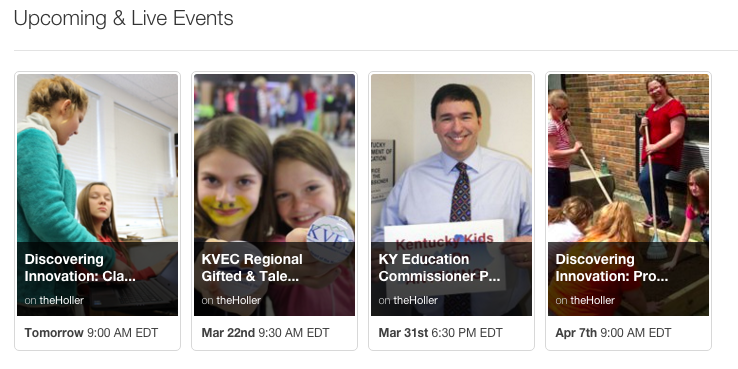
Task: Select theHoller link on first event card
Action: click(x=61, y=300)
